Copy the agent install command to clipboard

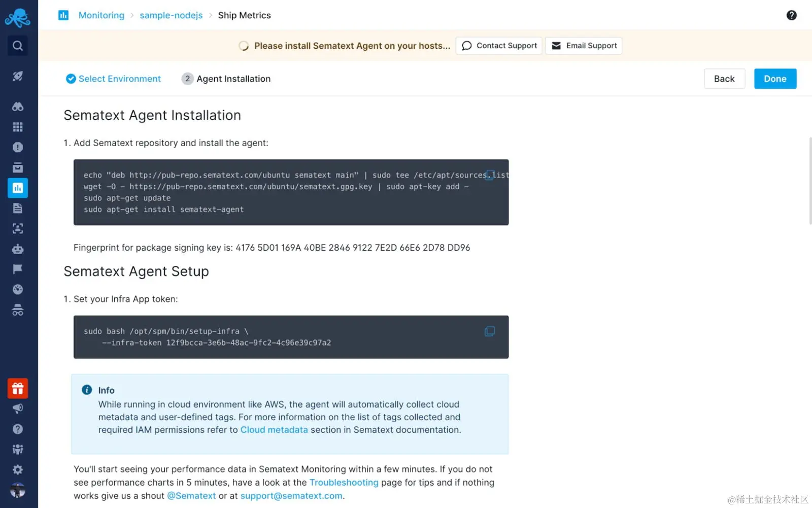pyautogui.click(x=489, y=175)
